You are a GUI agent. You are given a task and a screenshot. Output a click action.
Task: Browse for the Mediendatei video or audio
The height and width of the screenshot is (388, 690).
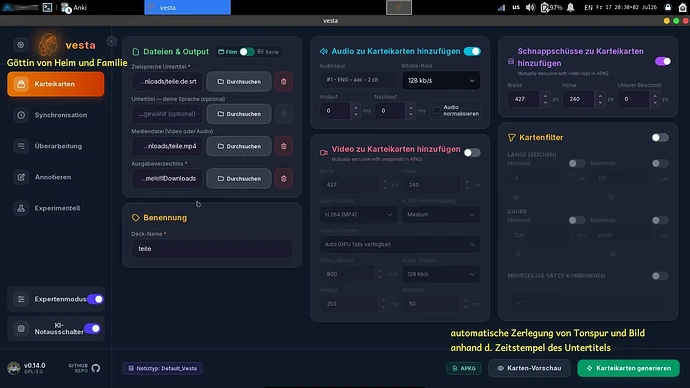coord(239,146)
